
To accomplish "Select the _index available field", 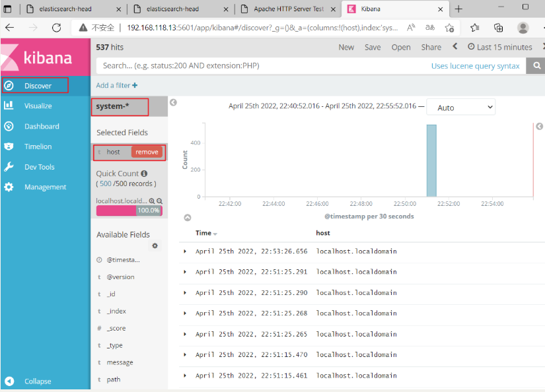I will click(x=116, y=311).
